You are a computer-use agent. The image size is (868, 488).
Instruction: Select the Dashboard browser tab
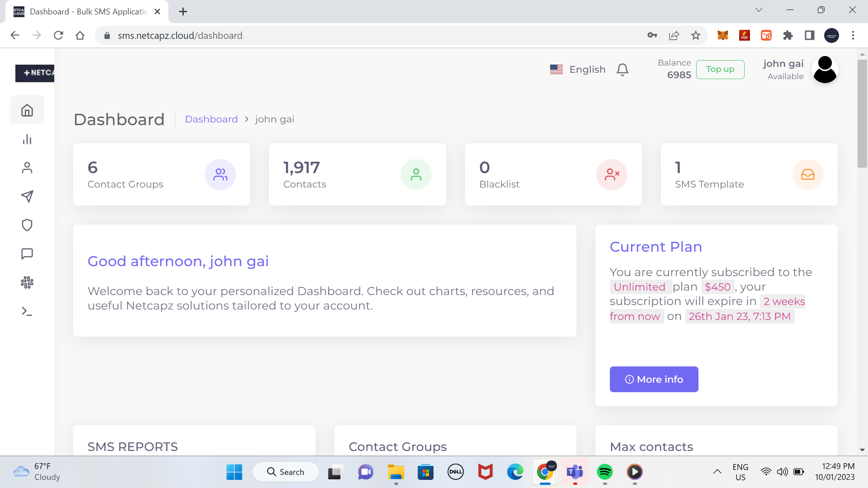pos(88,12)
